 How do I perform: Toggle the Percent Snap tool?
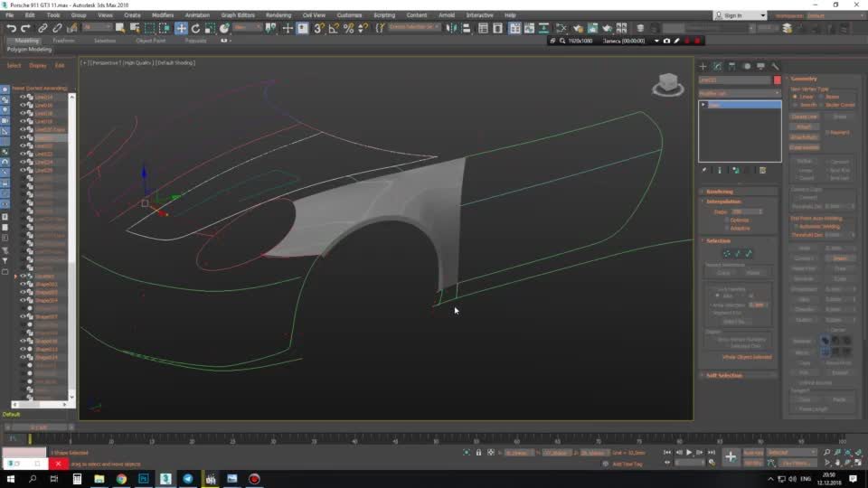349,28
